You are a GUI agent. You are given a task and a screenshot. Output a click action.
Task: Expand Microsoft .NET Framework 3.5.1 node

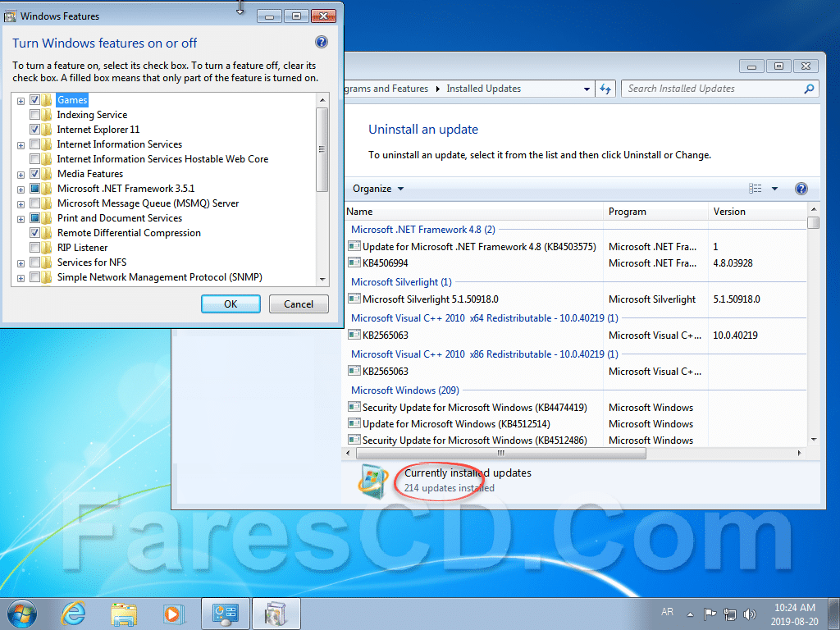[21, 189]
